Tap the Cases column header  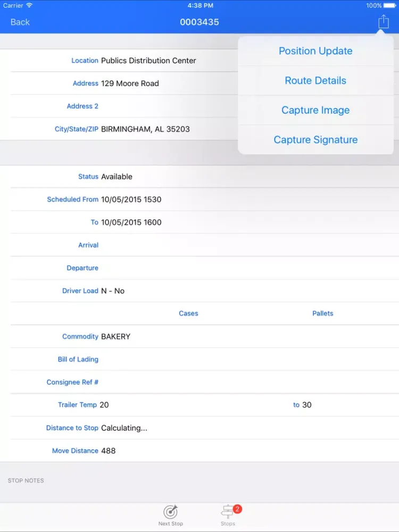189,313
